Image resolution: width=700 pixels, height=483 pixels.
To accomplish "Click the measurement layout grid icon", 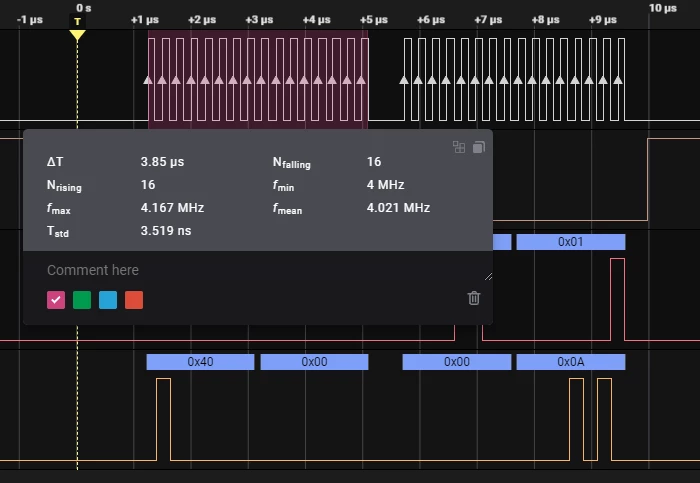I will point(459,147).
